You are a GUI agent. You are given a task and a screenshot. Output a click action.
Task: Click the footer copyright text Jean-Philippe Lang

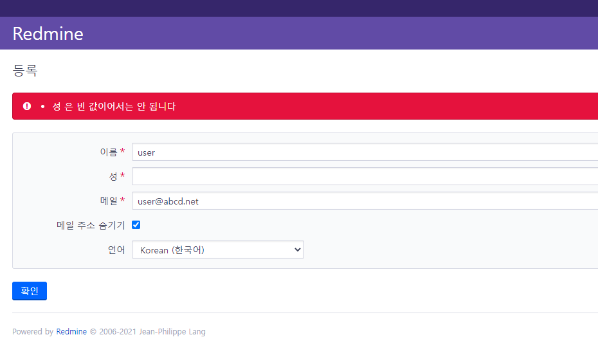coord(172,332)
